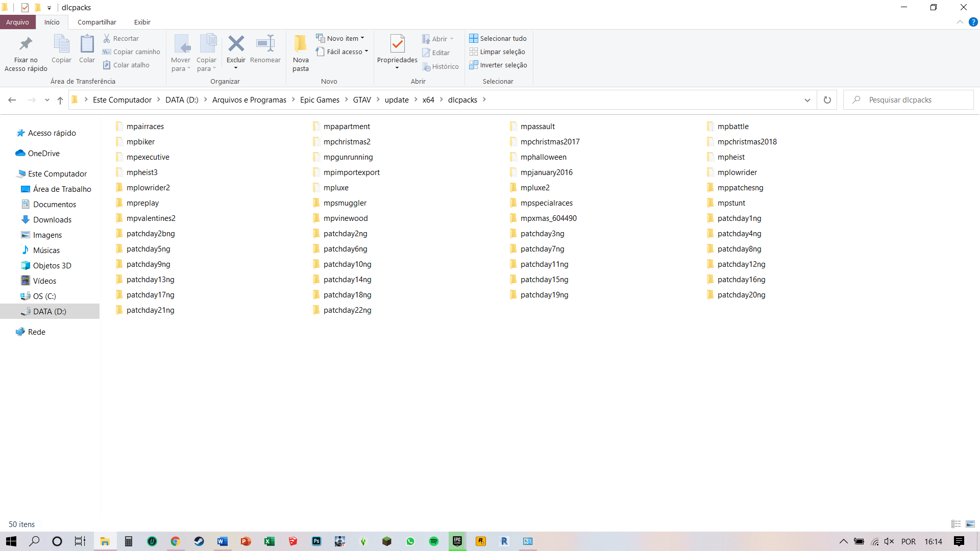Click the Recortar (cut) icon
980x551 pixels.
tap(107, 38)
